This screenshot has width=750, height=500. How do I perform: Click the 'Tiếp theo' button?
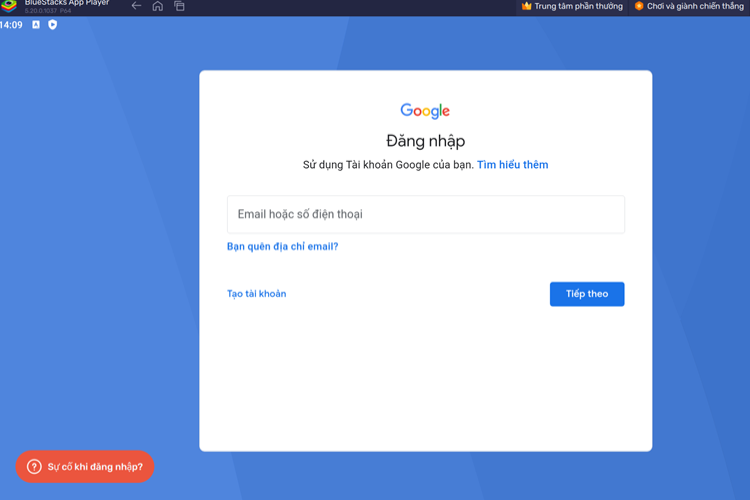(x=587, y=294)
